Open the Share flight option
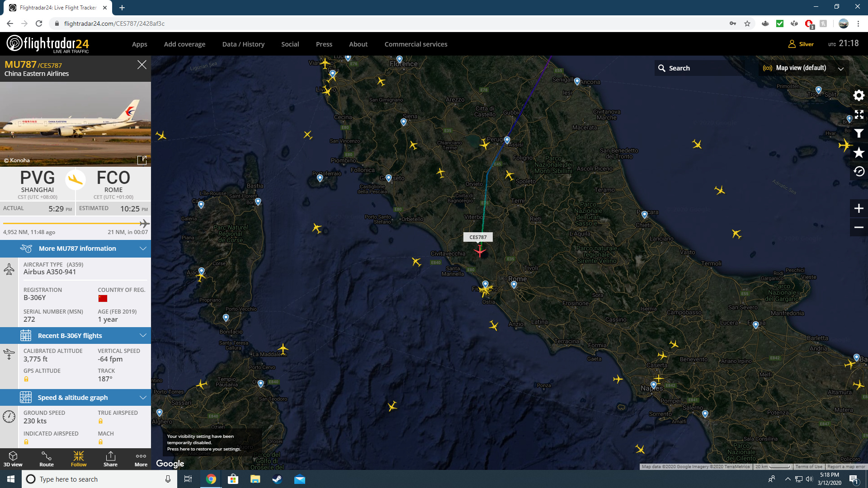 point(110,459)
